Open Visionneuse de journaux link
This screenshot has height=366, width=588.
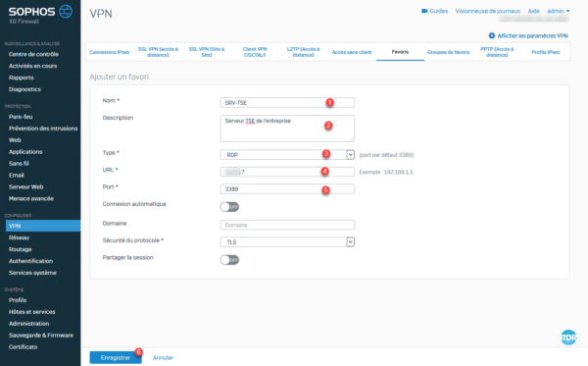tap(487, 11)
